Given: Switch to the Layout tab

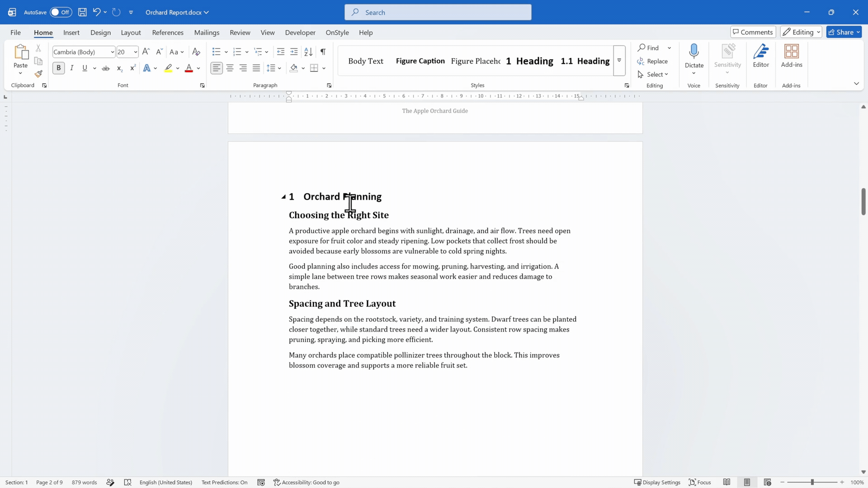Looking at the screenshot, I should click(x=131, y=33).
